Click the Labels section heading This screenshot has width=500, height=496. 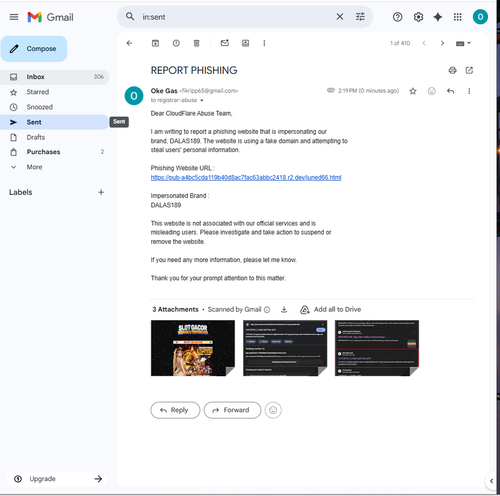click(21, 192)
